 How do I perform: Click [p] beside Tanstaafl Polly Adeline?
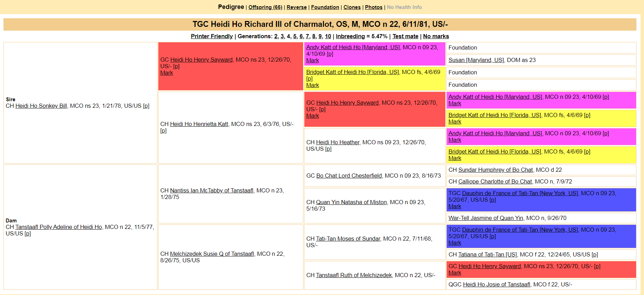coord(28,233)
